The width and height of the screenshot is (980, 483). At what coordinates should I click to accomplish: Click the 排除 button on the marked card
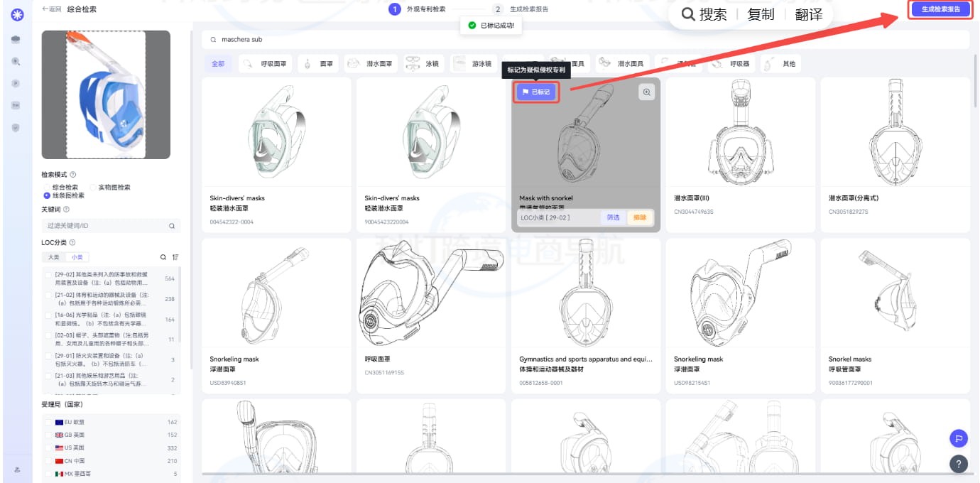pyautogui.click(x=640, y=217)
